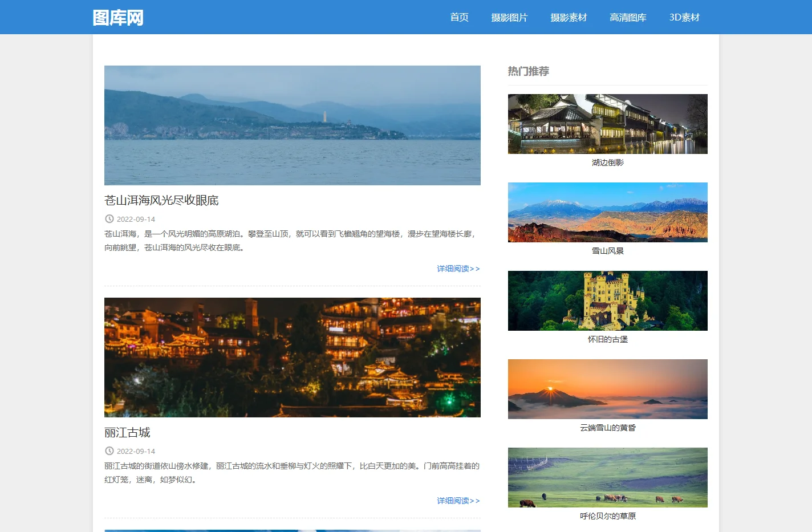Click the 呼伦贝尔的草原 caption link
Viewport: 812px width, 532px height.
[x=608, y=516]
